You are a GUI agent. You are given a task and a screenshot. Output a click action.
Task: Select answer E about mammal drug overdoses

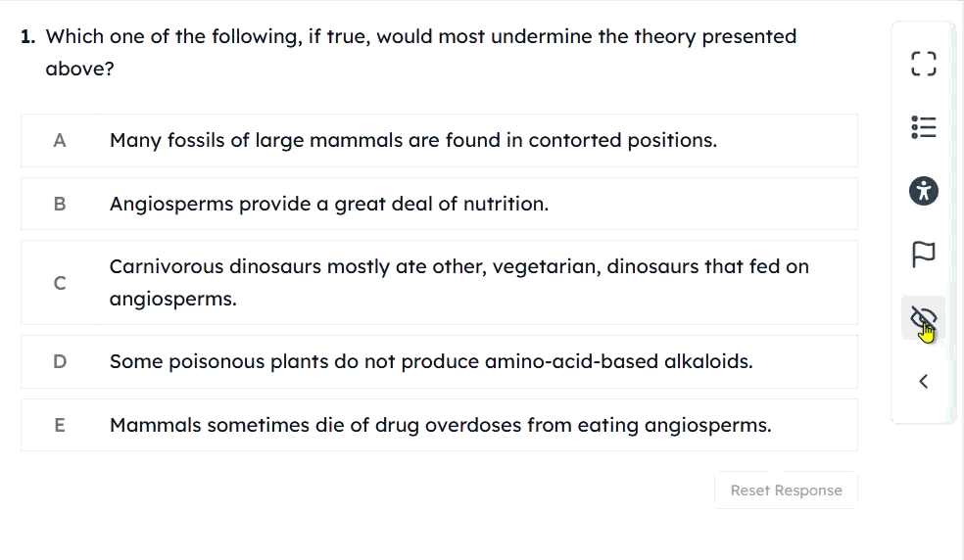click(x=439, y=425)
